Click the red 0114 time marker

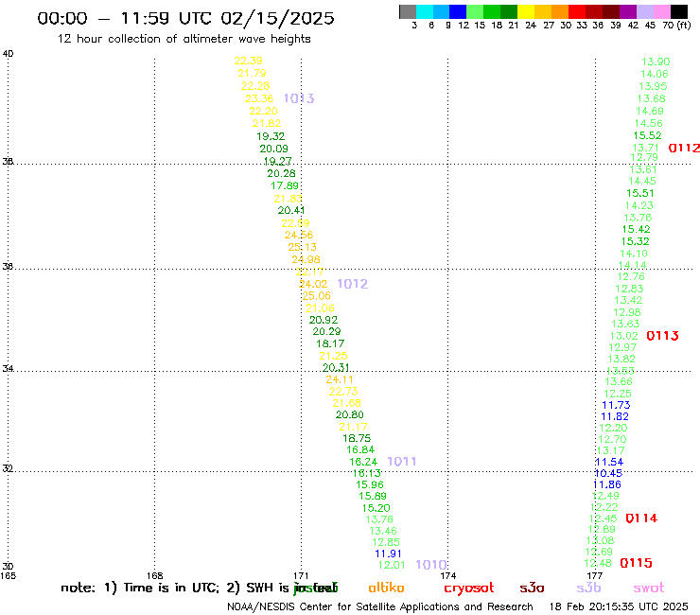coord(641,518)
